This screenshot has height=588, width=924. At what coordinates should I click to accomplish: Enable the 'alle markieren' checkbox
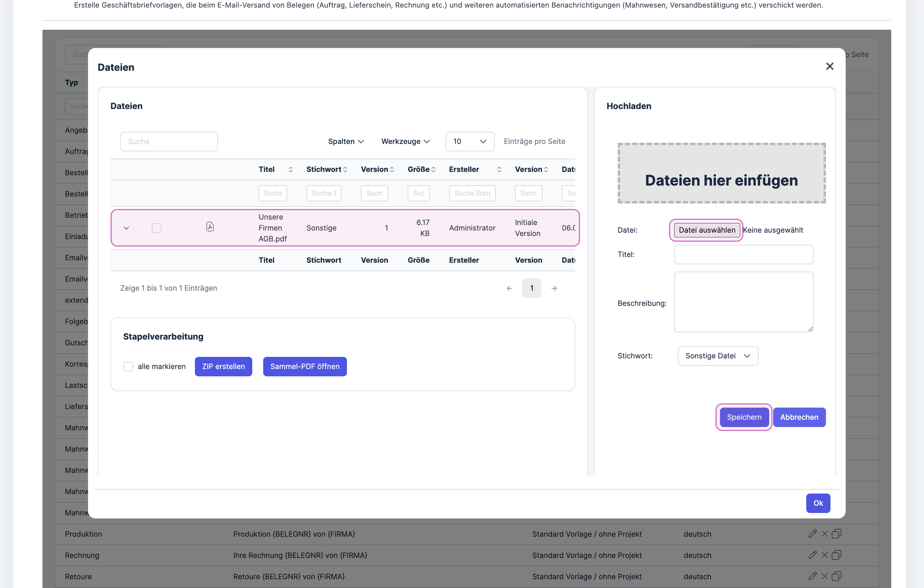128,367
